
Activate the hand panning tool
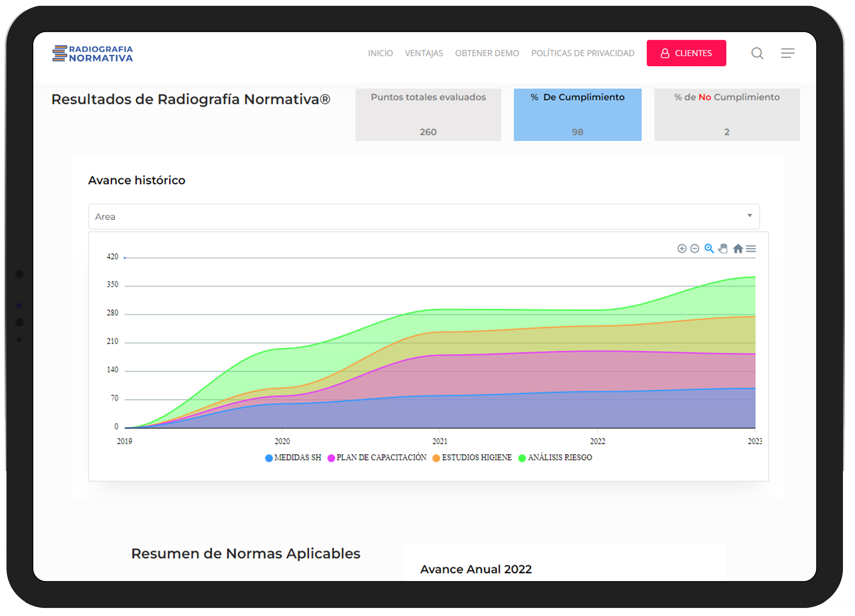[723, 249]
